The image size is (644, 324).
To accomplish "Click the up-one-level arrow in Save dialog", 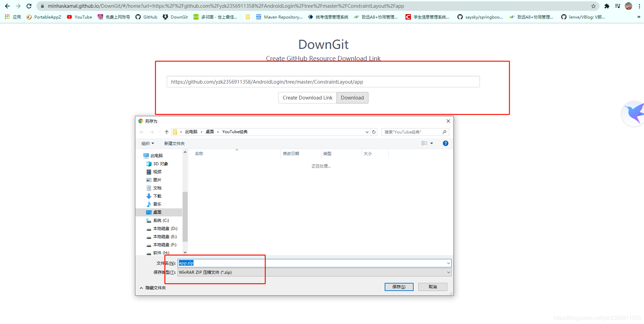I will click(x=166, y=132).
